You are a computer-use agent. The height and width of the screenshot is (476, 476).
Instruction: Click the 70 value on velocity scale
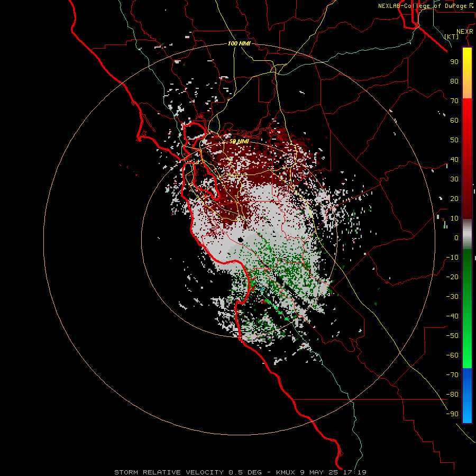[454, 101]
